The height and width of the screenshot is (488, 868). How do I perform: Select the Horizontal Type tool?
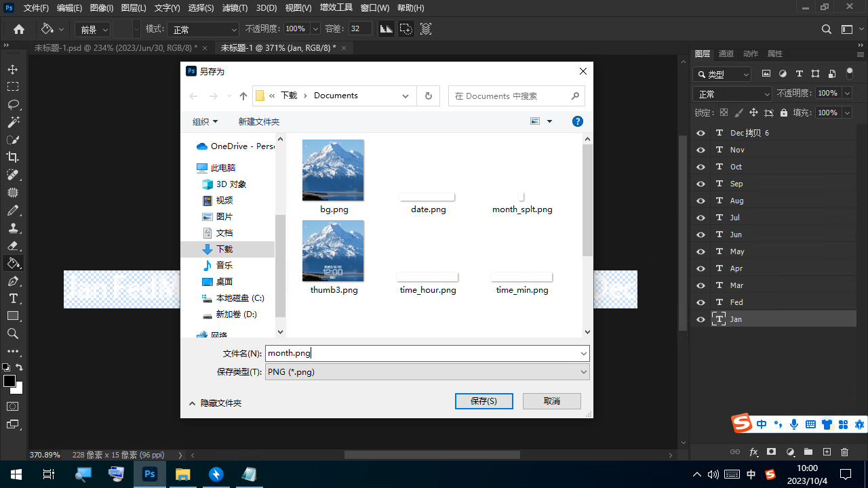(13, 298)
